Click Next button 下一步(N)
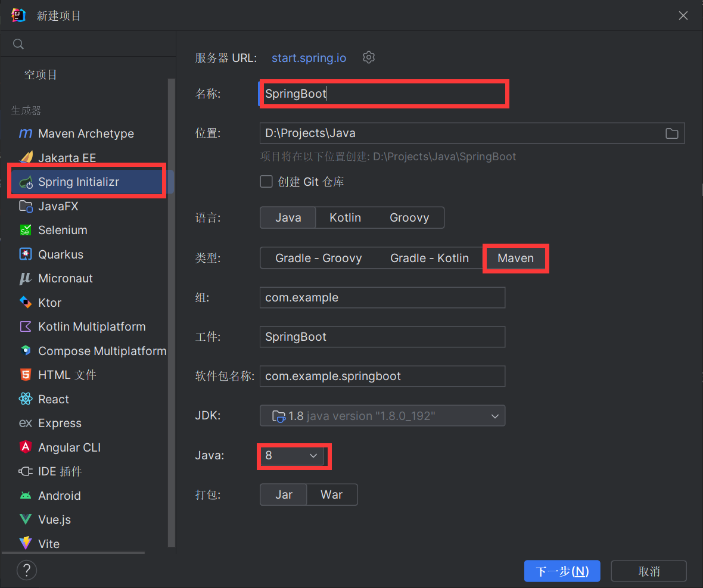This screenshot has width=703, height=588. [562, 571]
